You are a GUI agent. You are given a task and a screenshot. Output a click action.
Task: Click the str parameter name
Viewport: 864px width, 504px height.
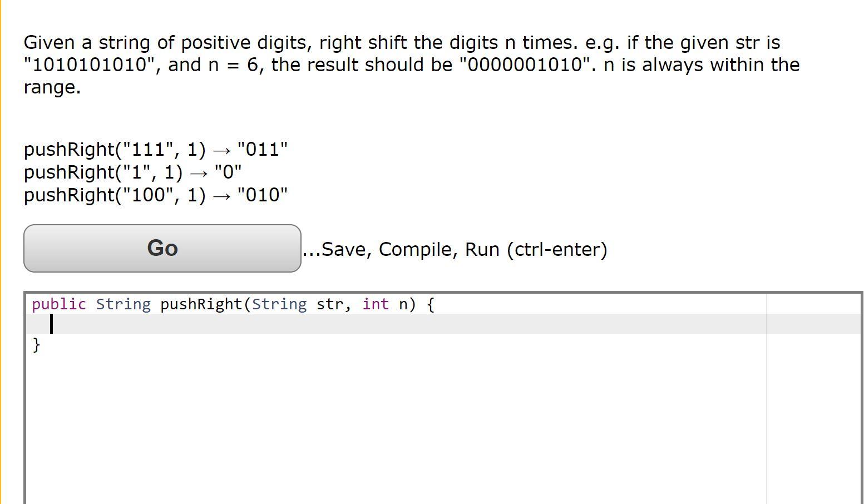click(x=330, y=304)
